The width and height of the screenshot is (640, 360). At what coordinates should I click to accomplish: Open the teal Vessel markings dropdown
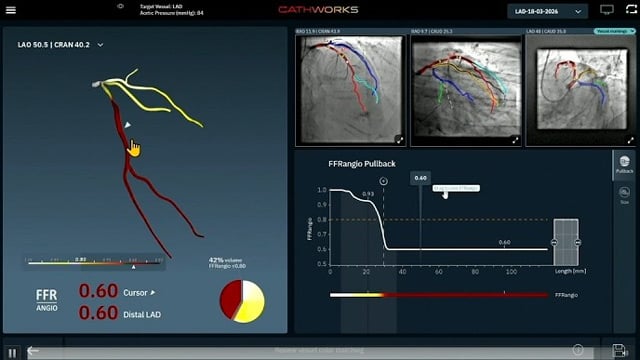pos(614,31)
